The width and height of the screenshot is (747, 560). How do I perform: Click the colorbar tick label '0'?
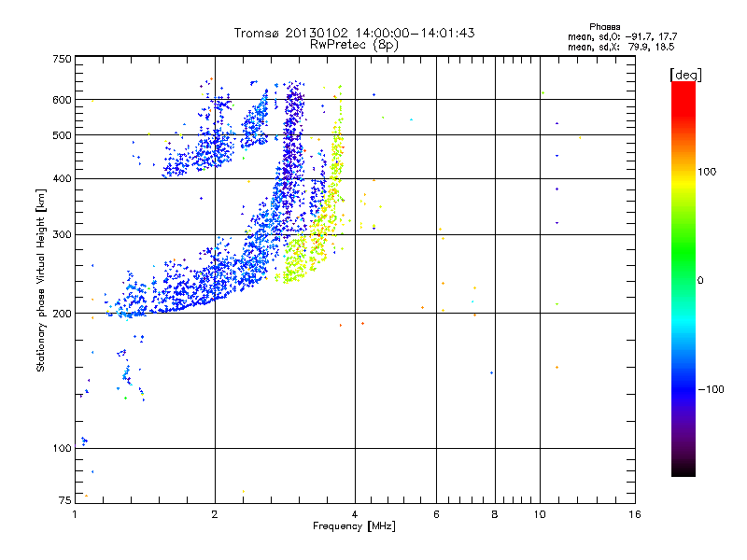tap(699, 281)
